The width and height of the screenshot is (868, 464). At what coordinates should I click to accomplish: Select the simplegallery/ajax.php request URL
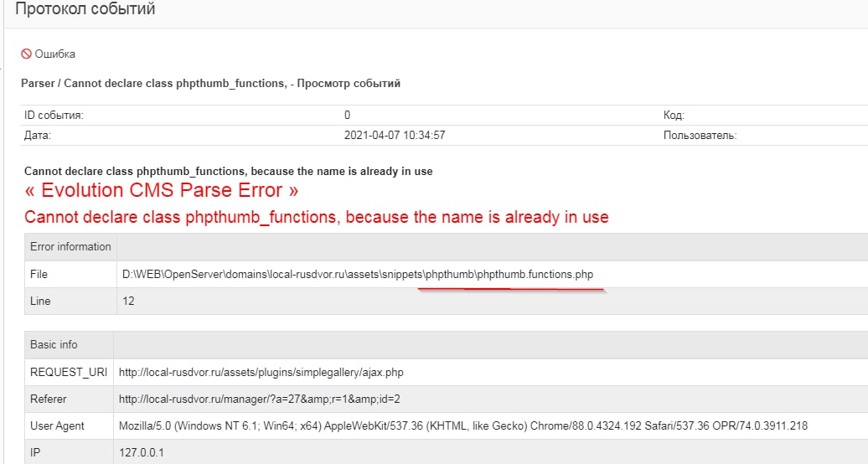[261, 373]
